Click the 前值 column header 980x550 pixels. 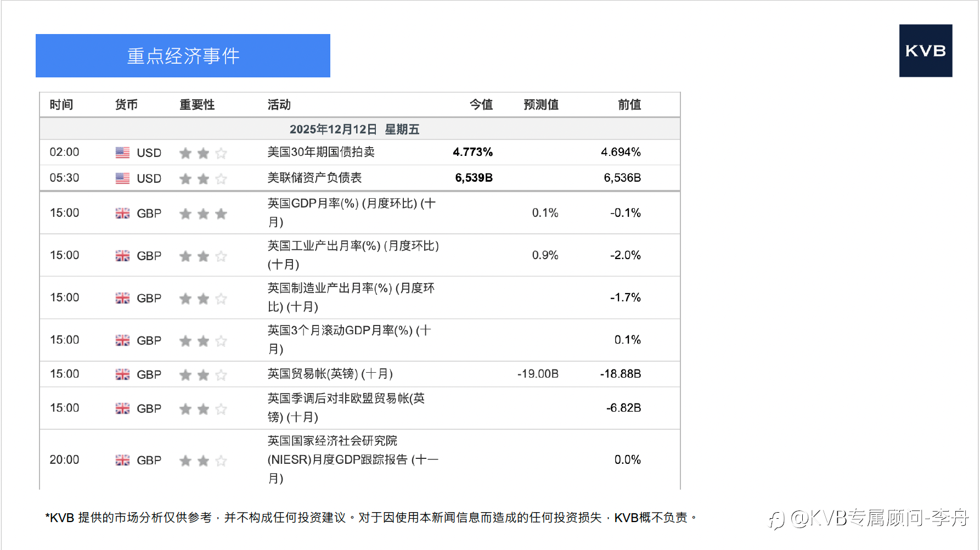(629, 105)
